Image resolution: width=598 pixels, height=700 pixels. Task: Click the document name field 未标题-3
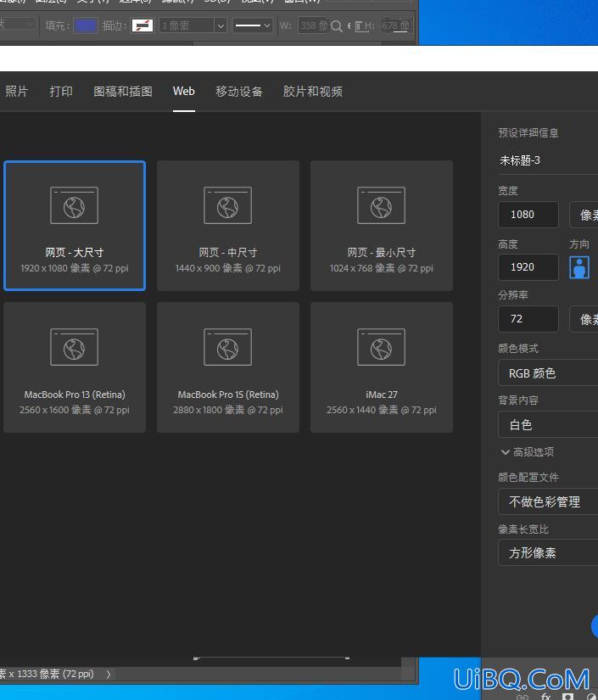pos(548,160)
